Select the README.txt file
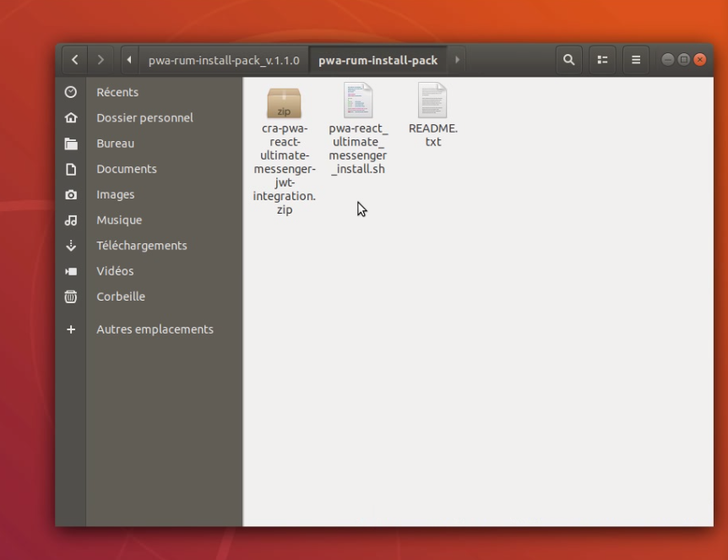The height and width of the screenshot is (560, 728). 432,103
